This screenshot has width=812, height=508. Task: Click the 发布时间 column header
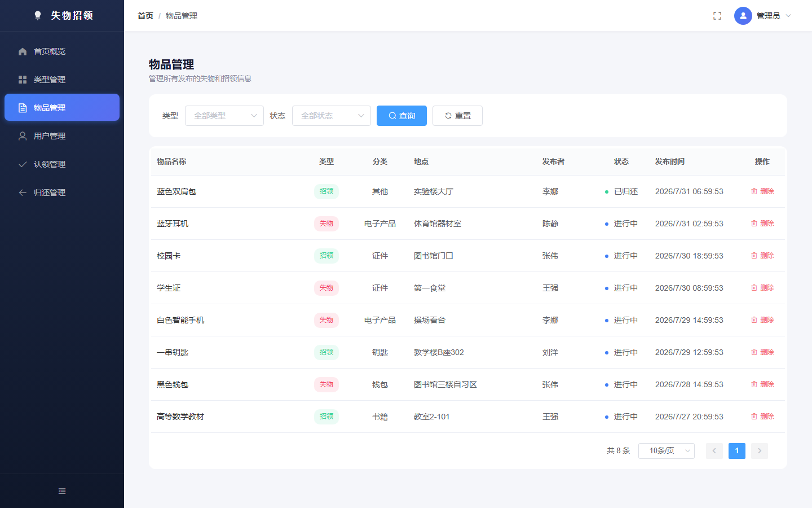[x=670, y=161]
